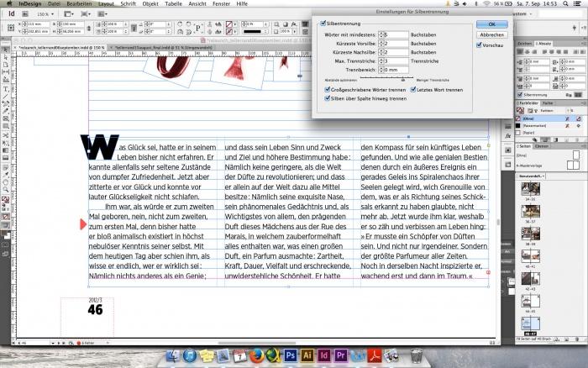Toggle Silben über Spalte hinweg trennen
This screenshot has width=588, height=368.
click(x=328, y=98)
